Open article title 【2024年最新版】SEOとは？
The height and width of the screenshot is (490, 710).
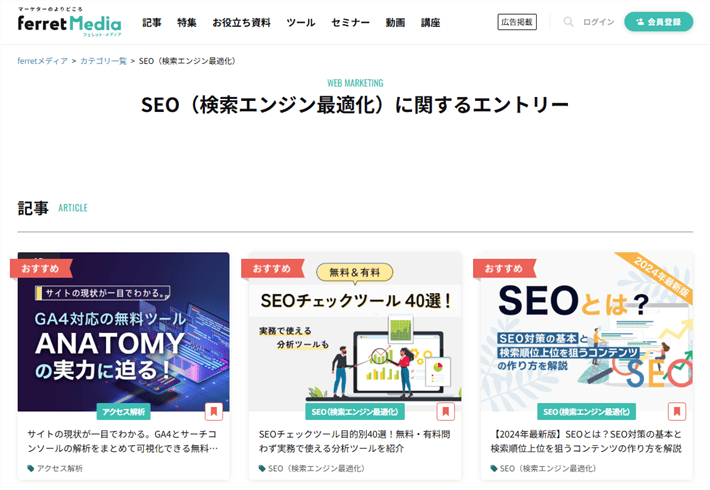586,441
